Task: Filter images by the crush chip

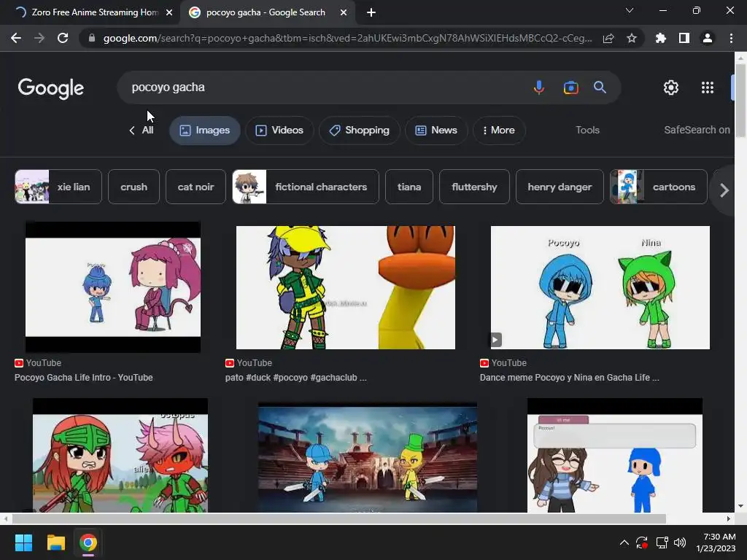Action: [x=134, y=187]
